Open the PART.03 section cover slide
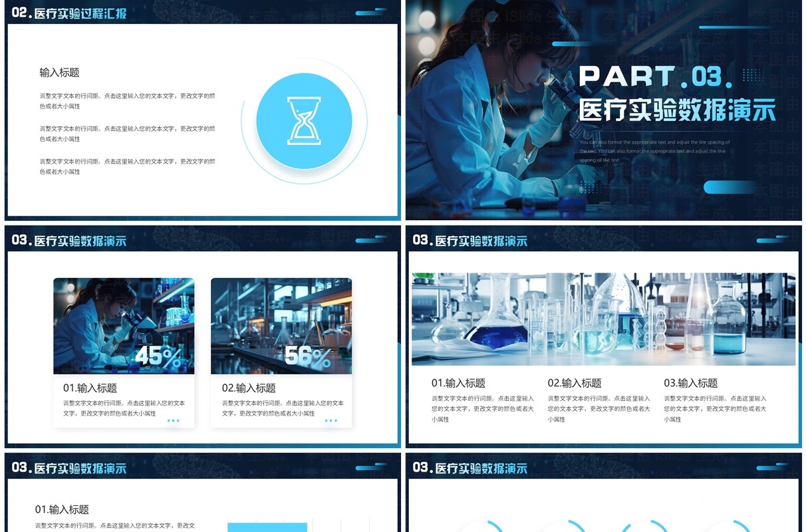 [603, 110]
